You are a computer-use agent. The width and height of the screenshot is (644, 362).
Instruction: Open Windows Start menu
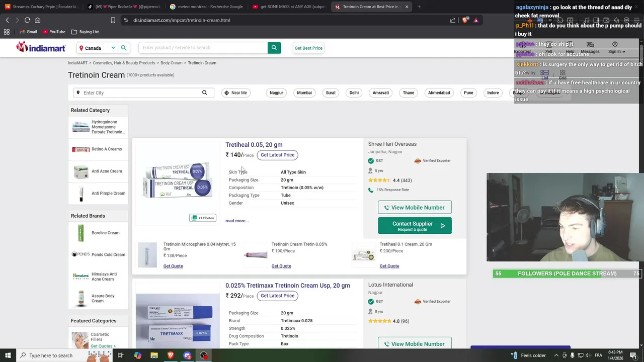[x=8, y=355]
